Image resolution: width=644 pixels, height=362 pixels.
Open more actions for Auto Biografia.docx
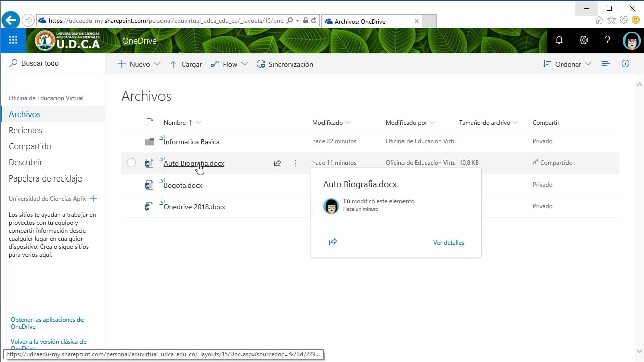(x=295, y=163)
